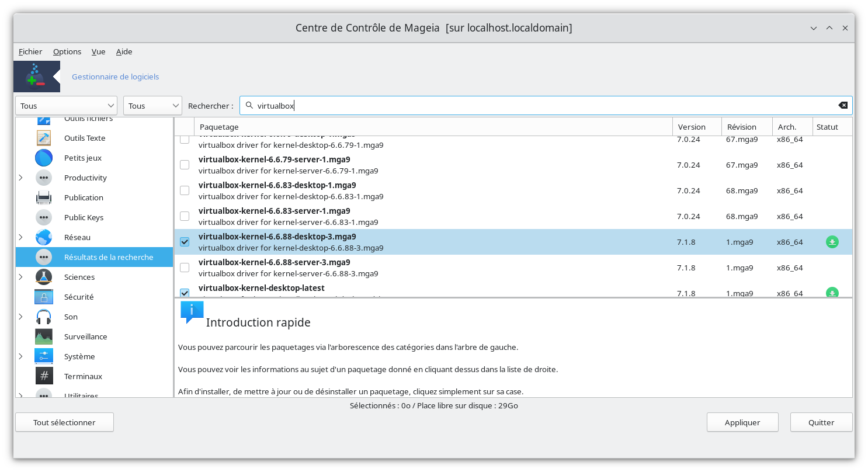Click the Public Keys category icon
The image size is (868, 472).
tap(44, 217)
